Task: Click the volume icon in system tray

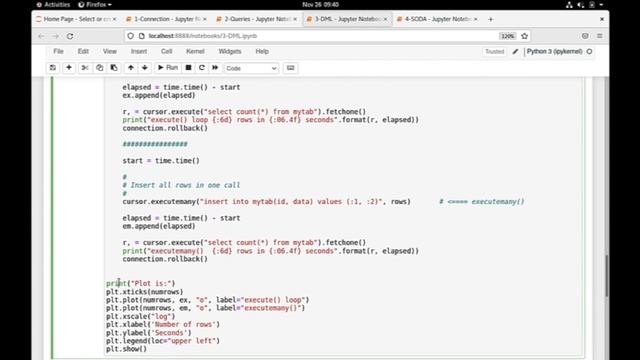Action: point(580,5)
